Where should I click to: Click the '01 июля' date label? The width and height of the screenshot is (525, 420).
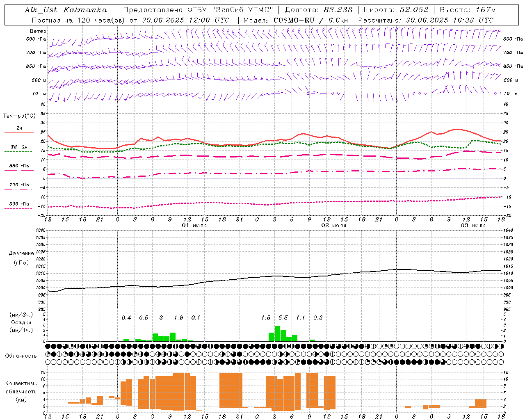pos(194,226)
